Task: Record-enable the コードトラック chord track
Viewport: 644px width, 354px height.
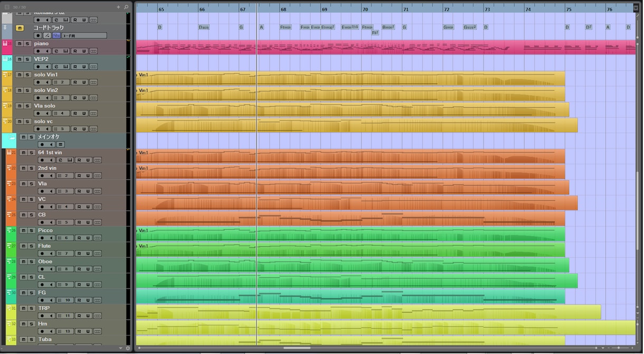Action: click(x=39, y=35)
